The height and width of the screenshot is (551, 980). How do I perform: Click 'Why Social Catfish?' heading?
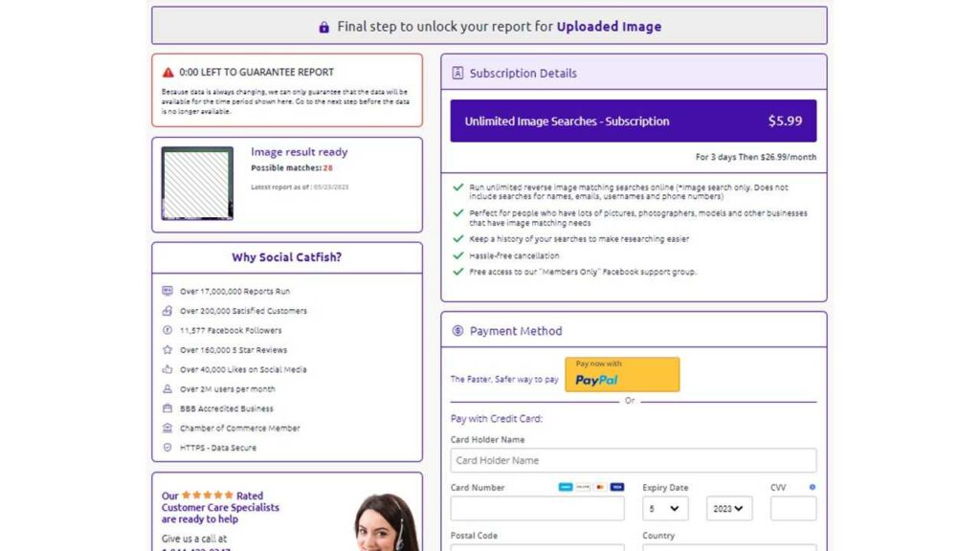point(287,256)
